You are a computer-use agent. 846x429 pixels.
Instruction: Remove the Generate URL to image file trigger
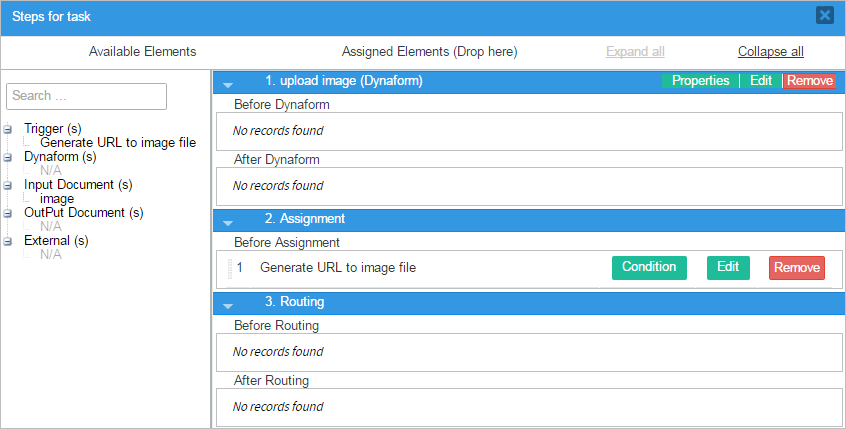coord(797,268)
